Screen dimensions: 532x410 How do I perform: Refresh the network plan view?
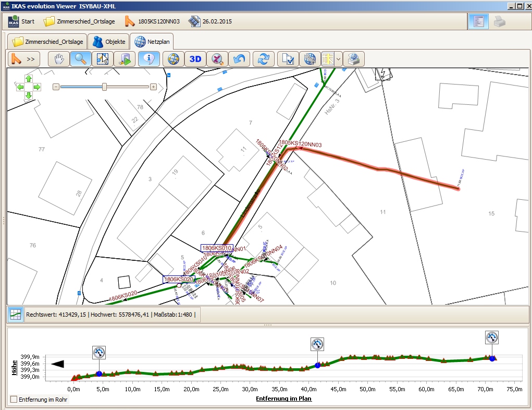tap(264, 59)
